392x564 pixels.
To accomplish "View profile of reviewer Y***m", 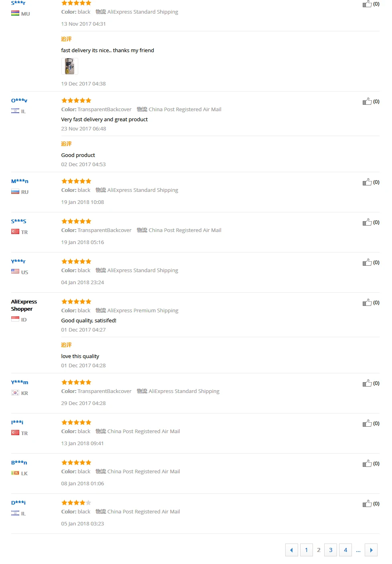I will click(20, 382).
